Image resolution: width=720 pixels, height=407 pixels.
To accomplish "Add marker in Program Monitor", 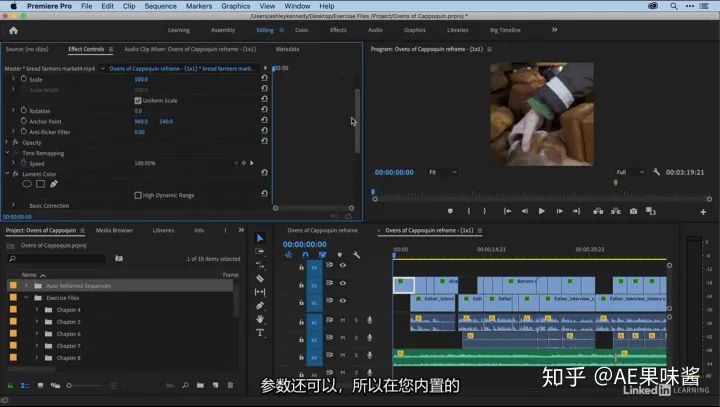I will pyautogui.click(x=450, y=211).
